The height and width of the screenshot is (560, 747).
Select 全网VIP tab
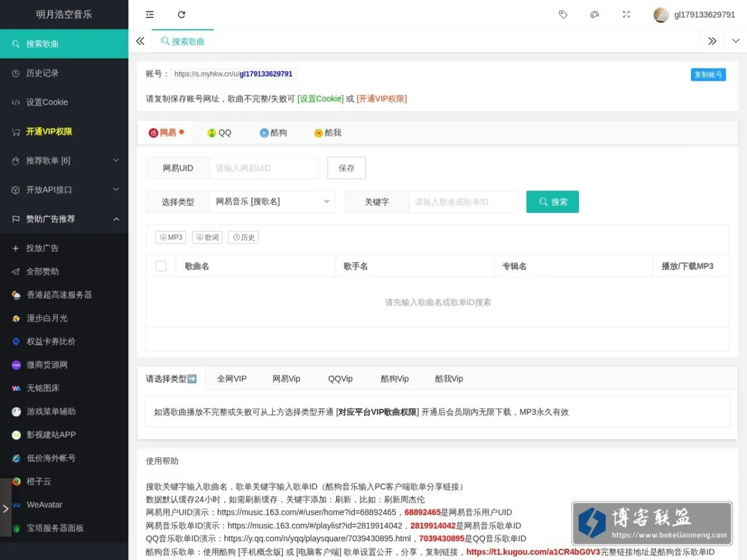coord(232,378)
